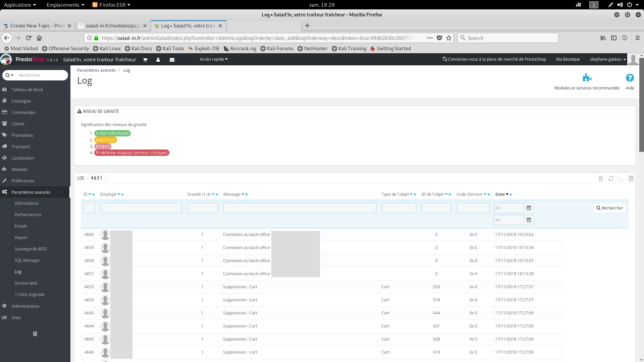Open the Aide help icon

coord(630,78)
